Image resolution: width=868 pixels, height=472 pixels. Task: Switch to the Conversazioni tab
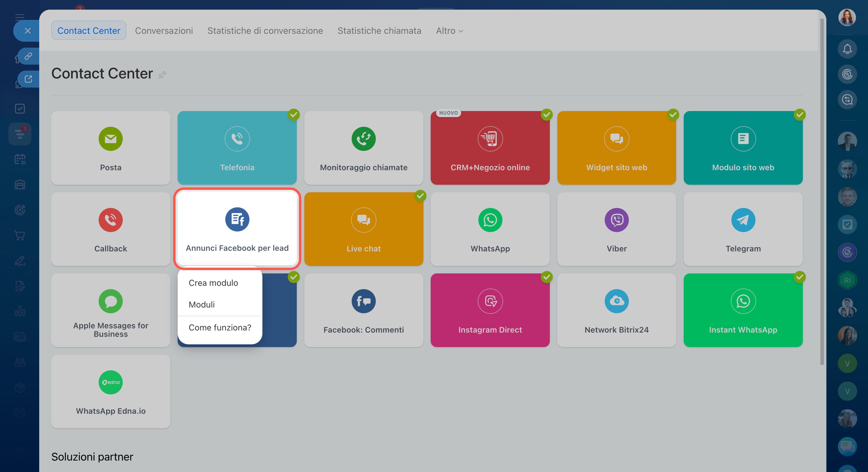click(164, 31)
